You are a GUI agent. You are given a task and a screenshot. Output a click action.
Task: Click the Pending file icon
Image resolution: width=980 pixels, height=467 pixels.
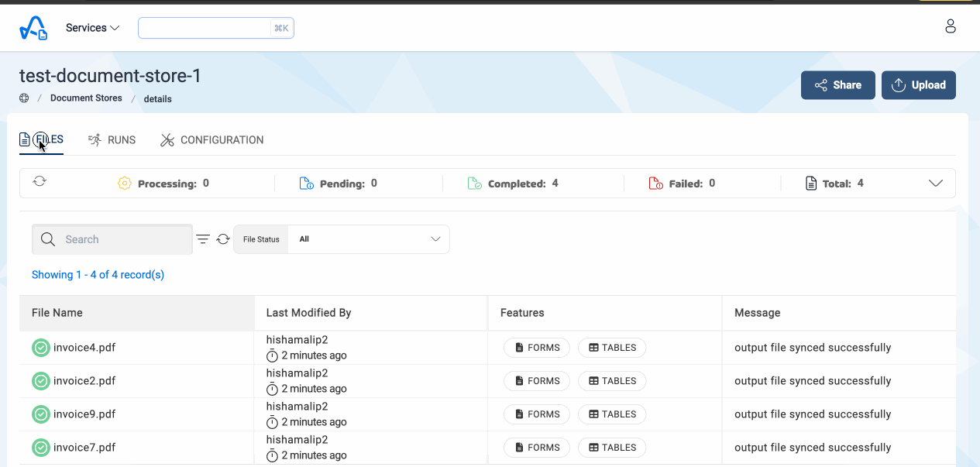(x=306, y=184)
